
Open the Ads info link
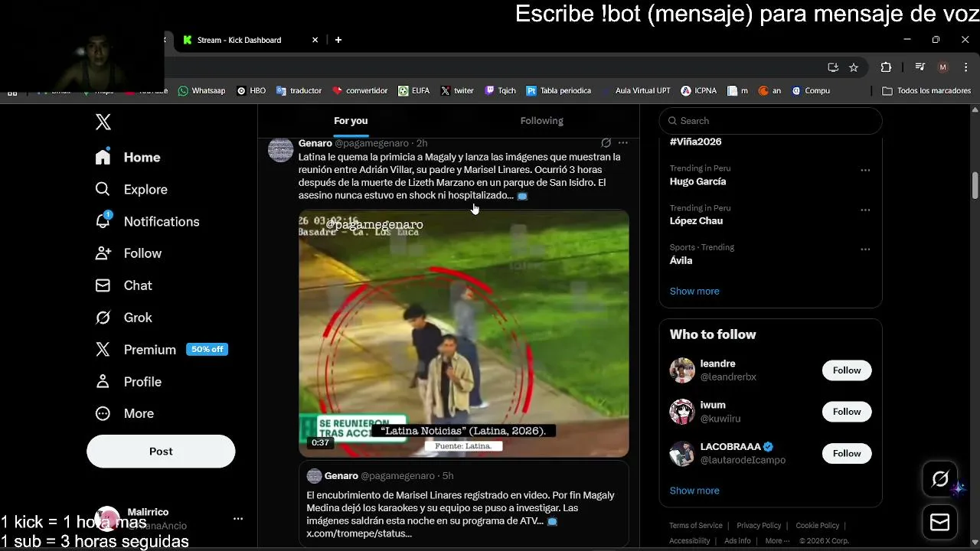(737, 541)
